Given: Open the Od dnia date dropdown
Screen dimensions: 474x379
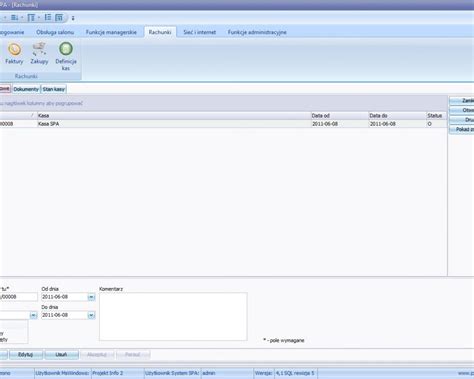Looking at the screenshot, I should pos(91,297).
